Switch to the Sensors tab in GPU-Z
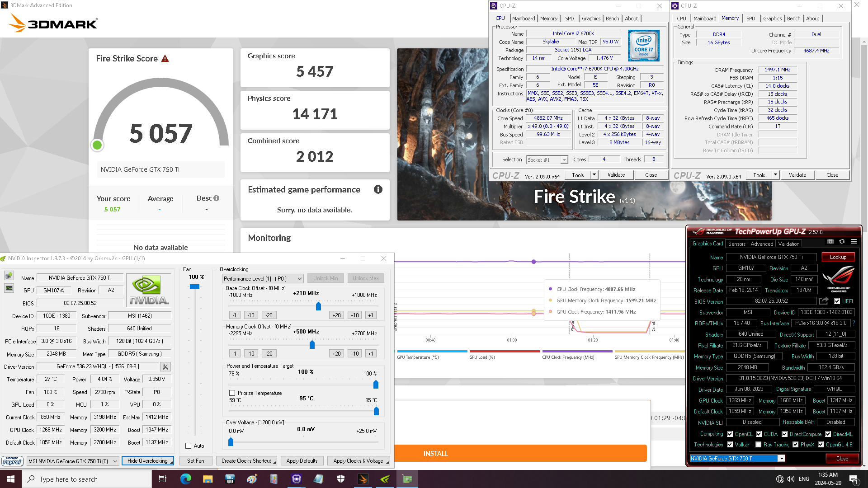The image size is (868, 488). 737,244
